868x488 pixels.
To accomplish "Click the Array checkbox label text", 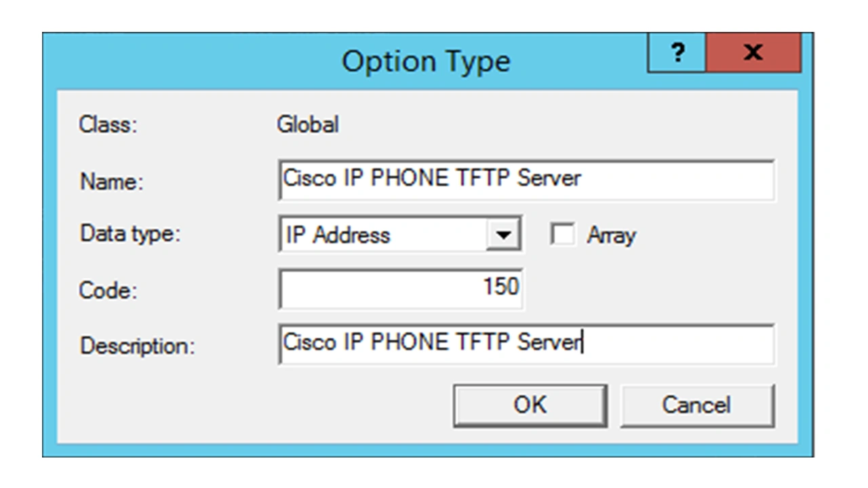I will (611, 235).
